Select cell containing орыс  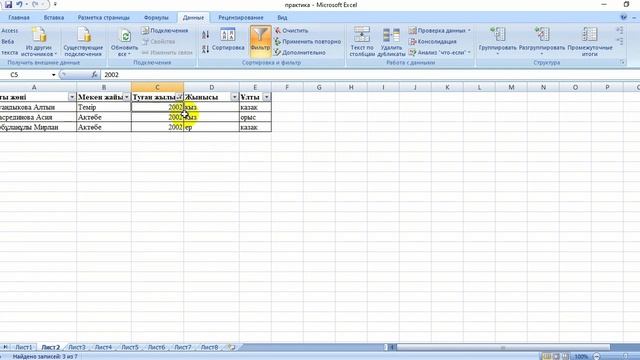click(255, 117)
